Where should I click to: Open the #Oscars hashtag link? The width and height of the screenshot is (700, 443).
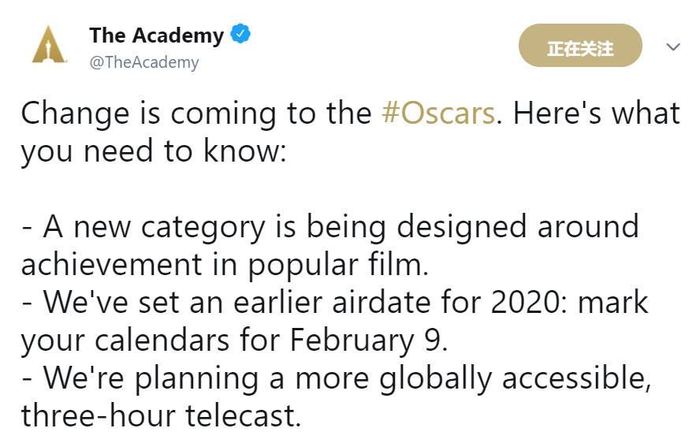(x=438, y=113)
